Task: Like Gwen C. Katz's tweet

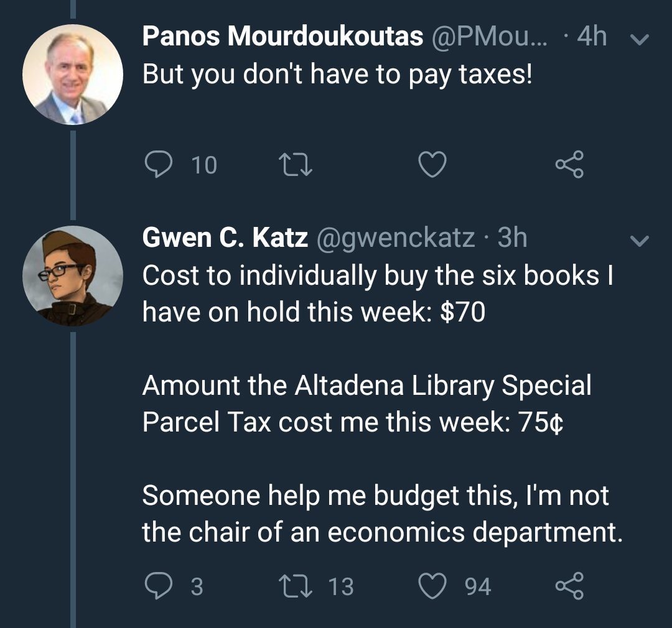Action: point(432,586)
